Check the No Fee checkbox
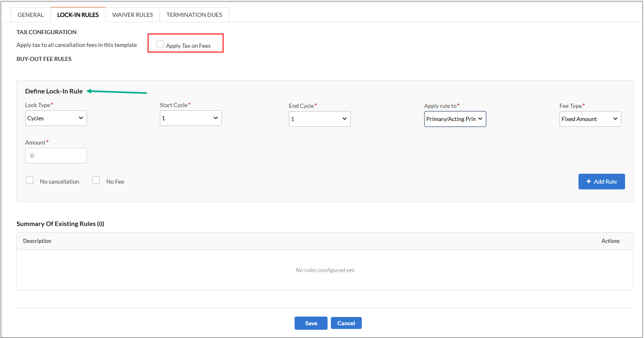Screen dimensions: 644x338 pyautogui.click(x=96, y=180)
